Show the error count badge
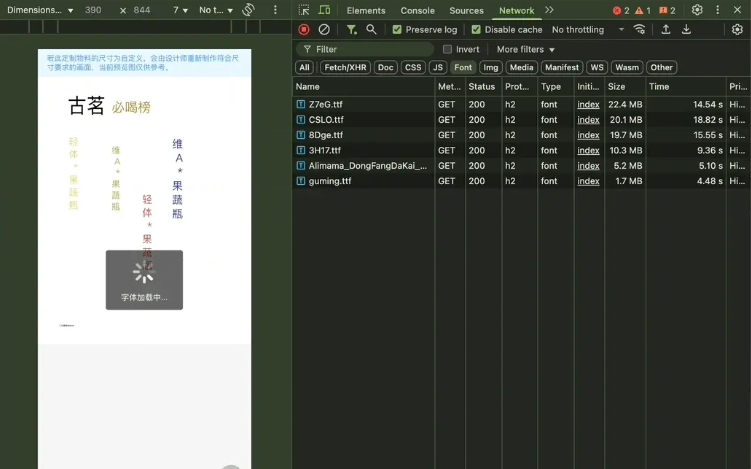The image size is (751, 469). 621,11
